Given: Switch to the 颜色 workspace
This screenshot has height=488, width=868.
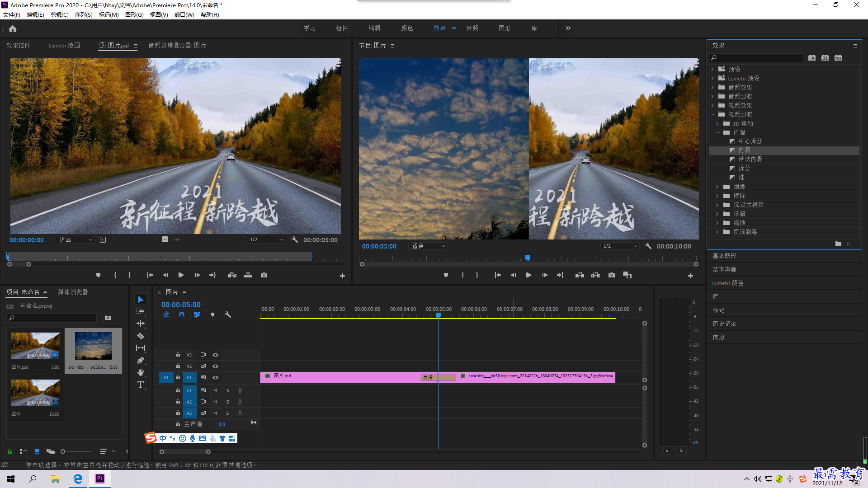Looking at the screenshot, I should tap(407, 28).
